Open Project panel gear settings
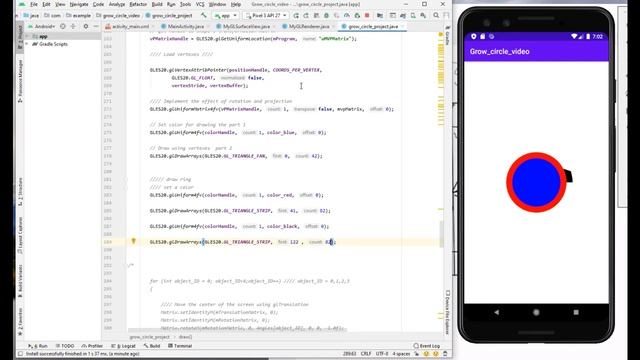640x360 pixels. click(86, 26)
